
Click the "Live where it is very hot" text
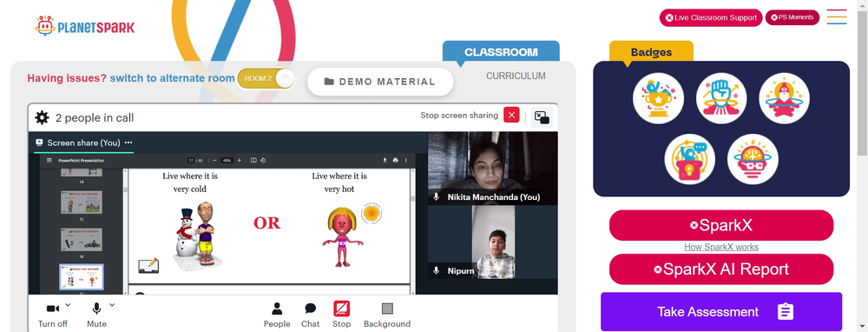pyautogui.click(x=339, y=183)
